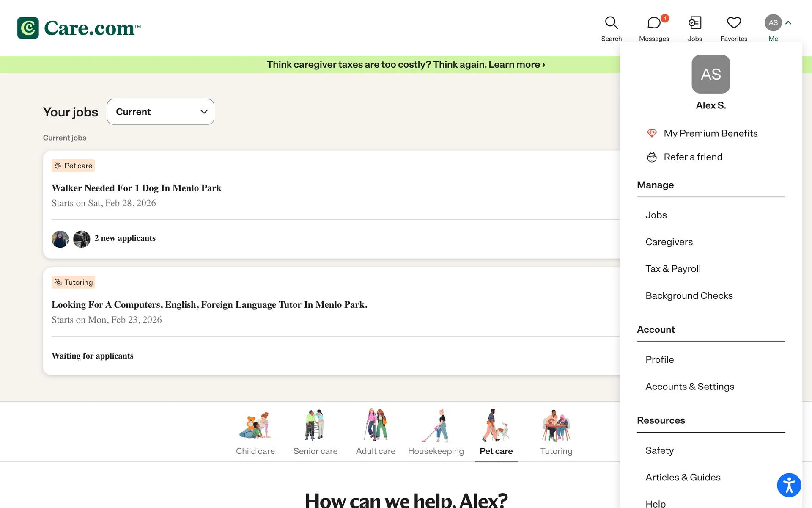Click first applicant photo thumbnail

[x=60, y=239]
